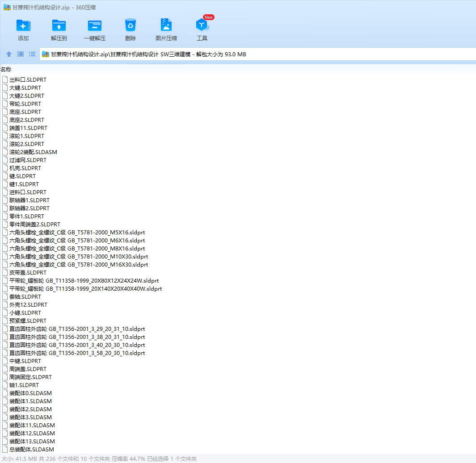476x463 pixels.
Task: Click the file icon beside 出料口.SLDPRT
Action: coord(5,80)
